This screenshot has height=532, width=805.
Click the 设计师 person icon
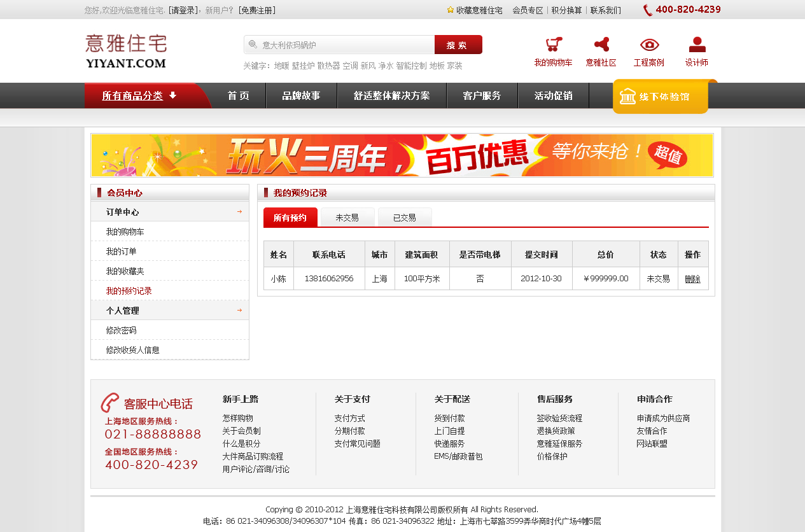(697, 45)
